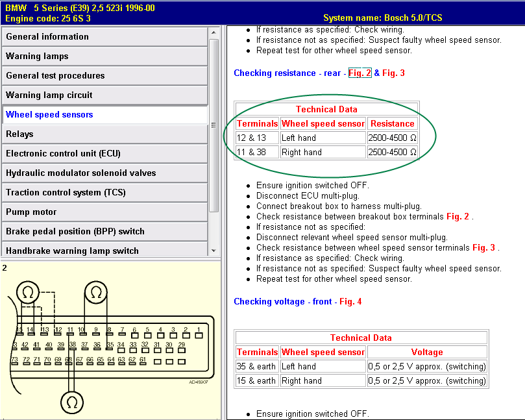Open the Warning lamp circuit topic
Screen dimensions: 525x420
(x=104, y=95)
